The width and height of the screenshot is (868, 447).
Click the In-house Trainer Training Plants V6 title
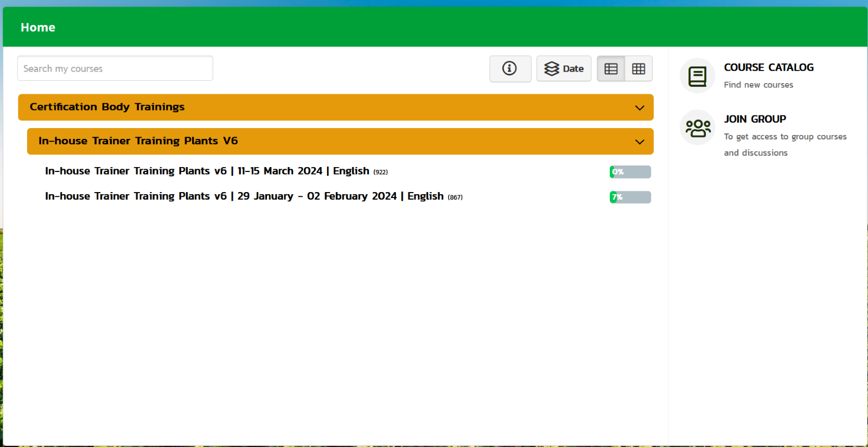click(x=138, y=141)
